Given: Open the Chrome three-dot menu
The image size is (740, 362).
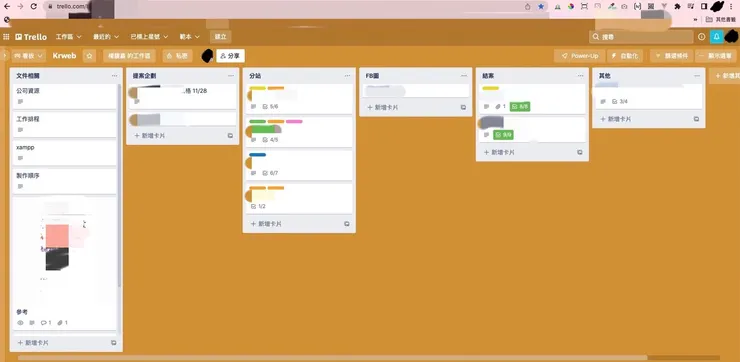Looking at the screenshot, I should [731, 7].
